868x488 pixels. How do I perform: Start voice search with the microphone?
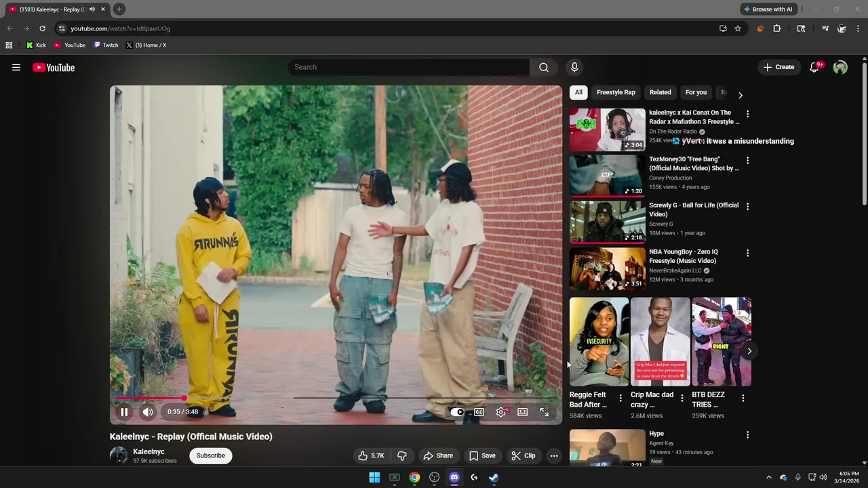point(574,67)
